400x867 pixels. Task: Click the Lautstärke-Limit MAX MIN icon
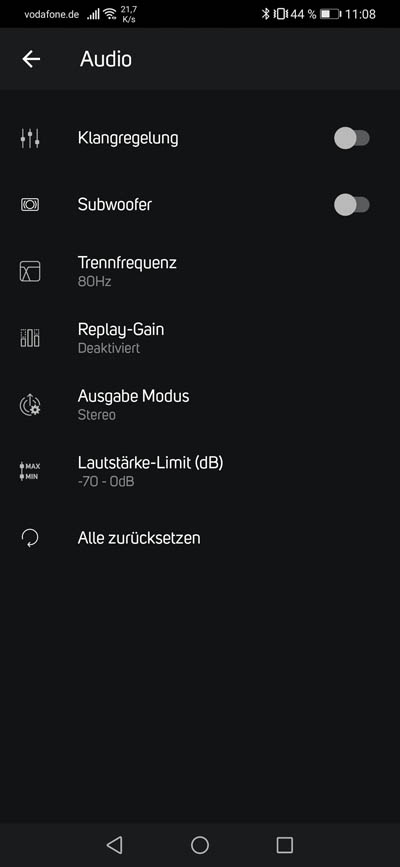tap(30, 471)
